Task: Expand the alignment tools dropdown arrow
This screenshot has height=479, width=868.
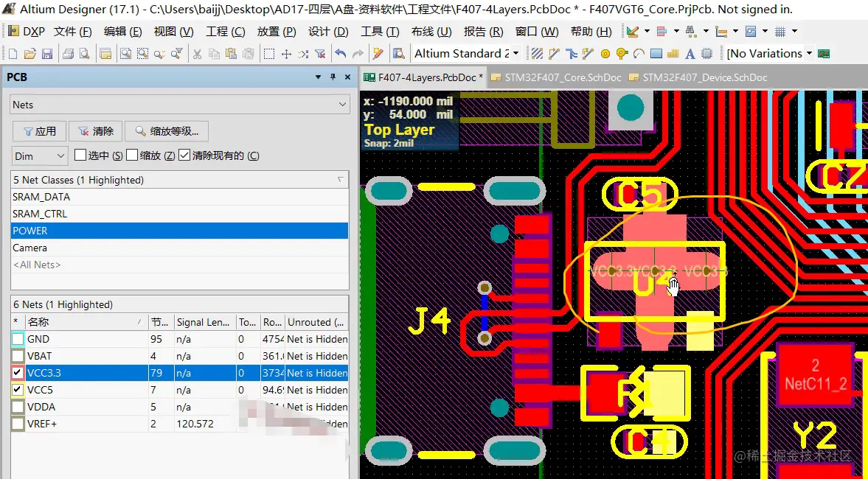Action: pyautogui.click(x=676, y=32)
